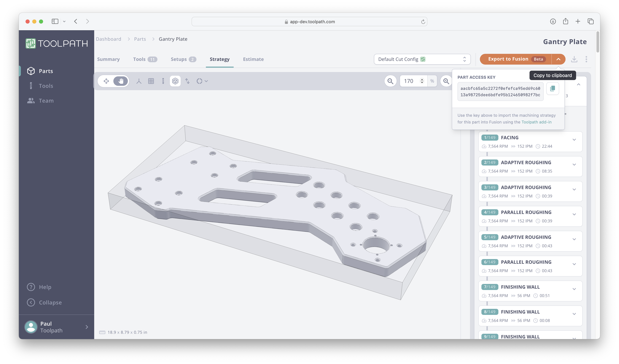The width and height of the screenshot is (619, 364).
Task: Select the Pan tool in viewport toolbar
Action: coord(121,81)
